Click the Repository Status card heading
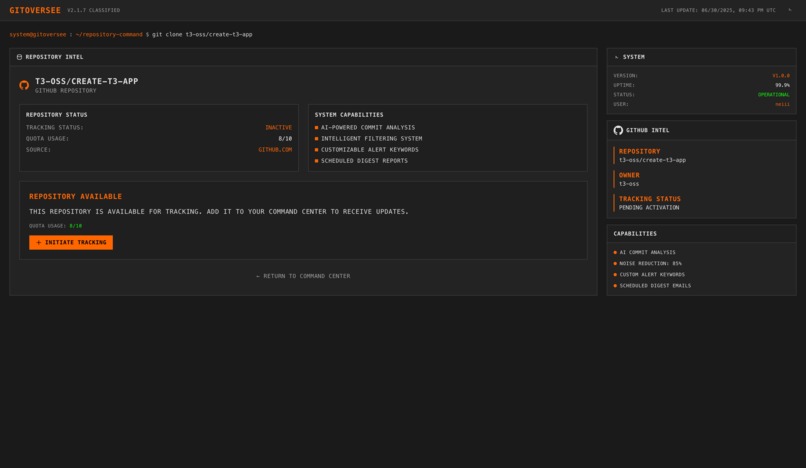The height and width of the screenshot is (468, 806). 57,115
